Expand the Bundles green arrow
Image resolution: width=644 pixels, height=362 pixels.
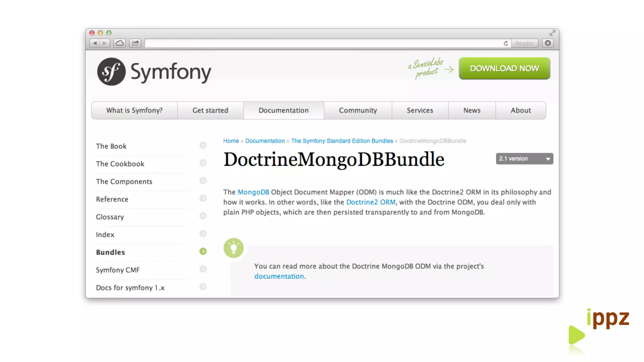[x=203, y=251]
